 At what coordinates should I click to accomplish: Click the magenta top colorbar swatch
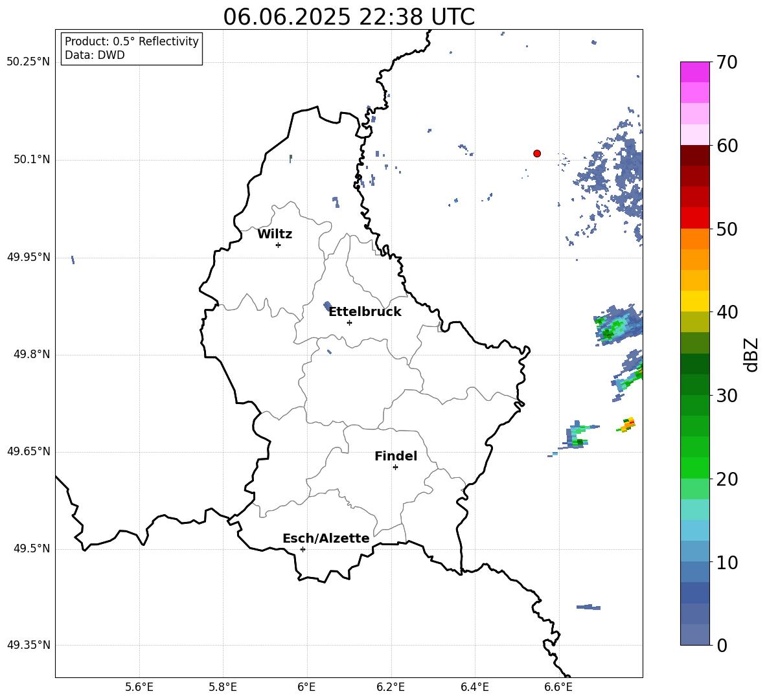pyautogui.click(x=694, y=72)
